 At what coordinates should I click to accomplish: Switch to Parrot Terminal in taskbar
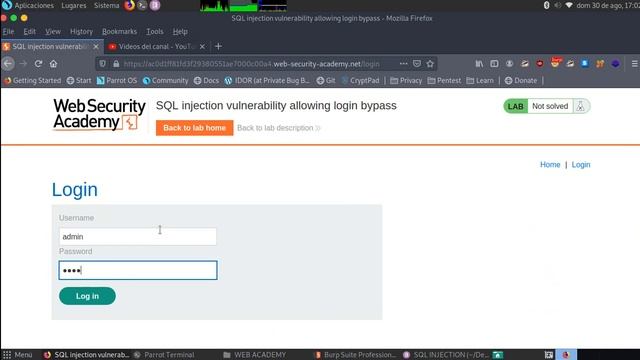point(164,355)
